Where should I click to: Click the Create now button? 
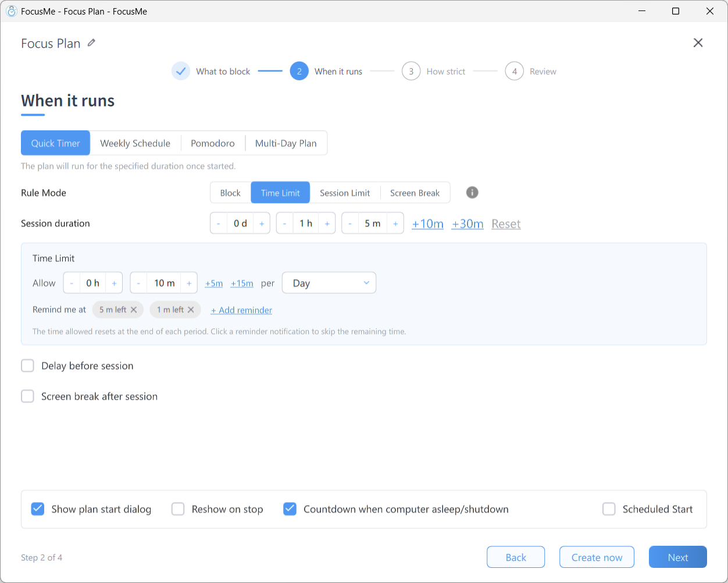click(x=597, y=557)
